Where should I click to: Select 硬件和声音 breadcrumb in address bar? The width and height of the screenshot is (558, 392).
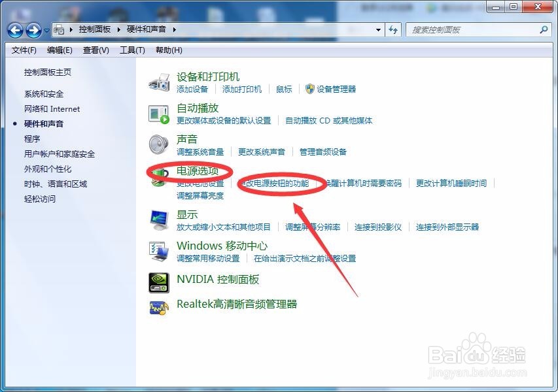click(147, 29)
